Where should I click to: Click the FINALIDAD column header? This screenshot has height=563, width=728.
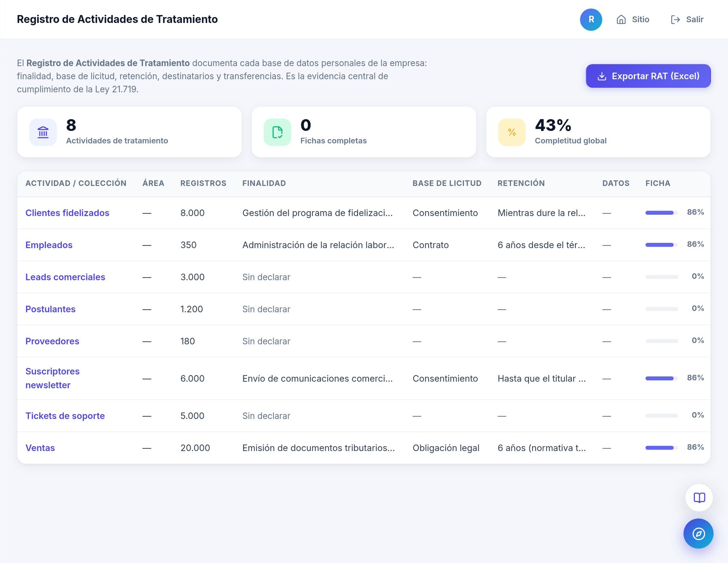(264, 183)
